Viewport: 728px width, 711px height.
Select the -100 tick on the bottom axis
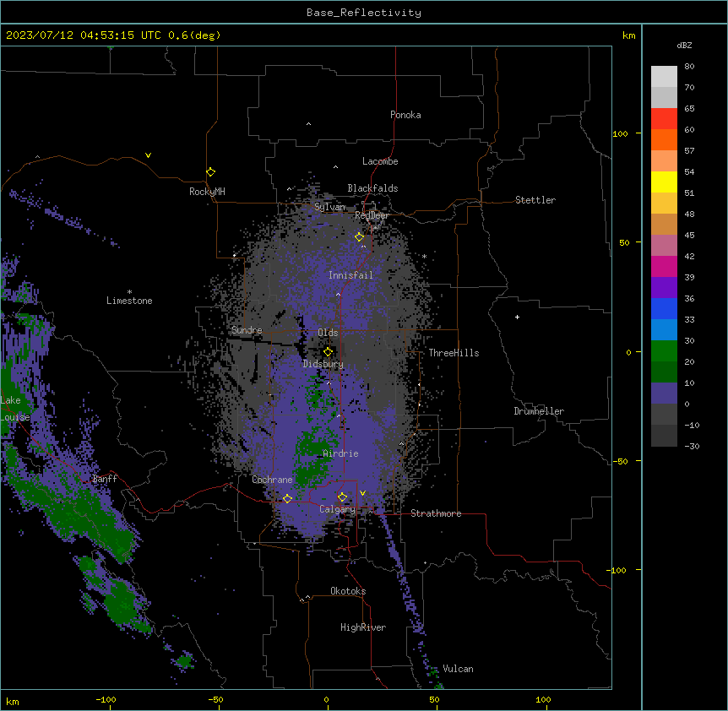pos(106,699)
